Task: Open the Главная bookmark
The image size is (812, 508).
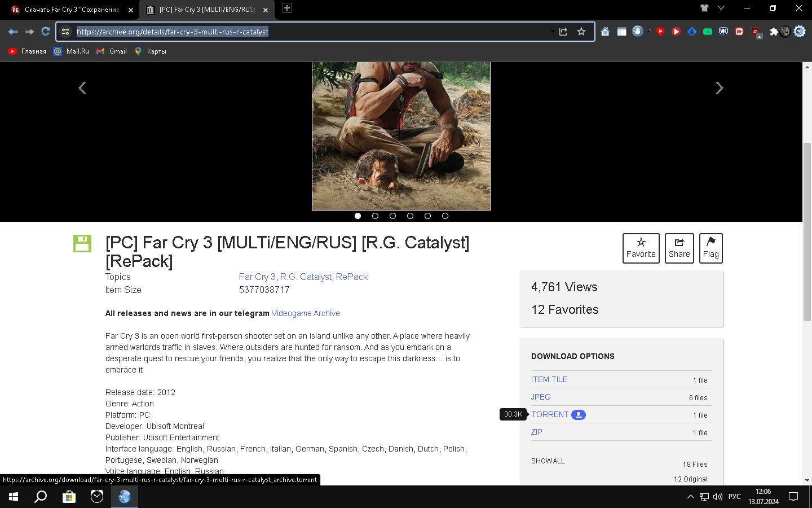Action: click(27, 51)
